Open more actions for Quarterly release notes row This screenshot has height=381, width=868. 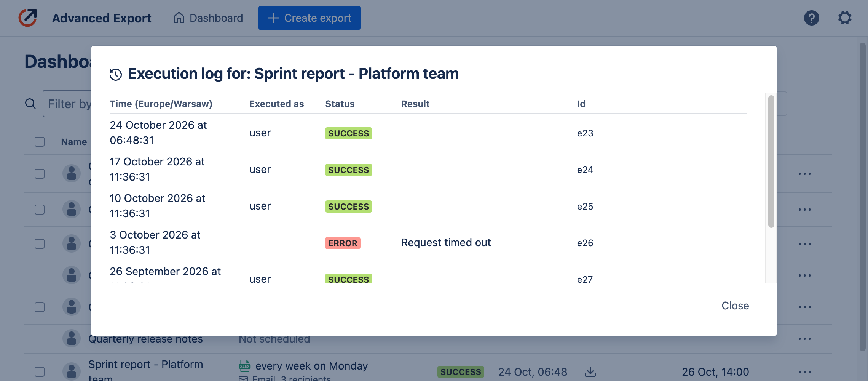804,339
